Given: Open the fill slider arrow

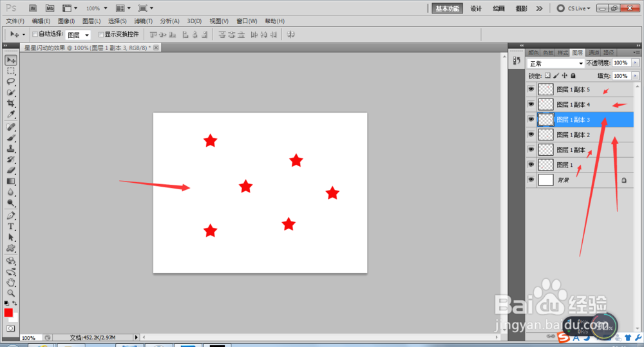Looking at the screenshot, I should [x=636, y=76].
